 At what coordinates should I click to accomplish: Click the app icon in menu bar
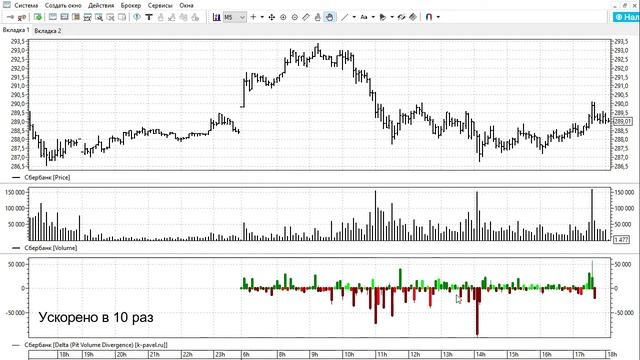[x=7, y=5]
